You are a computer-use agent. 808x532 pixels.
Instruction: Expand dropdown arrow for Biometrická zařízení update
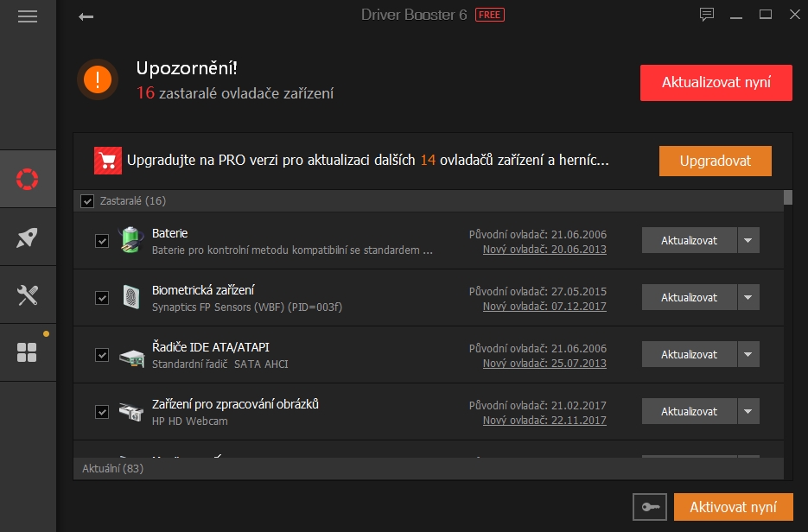(748, 298)
